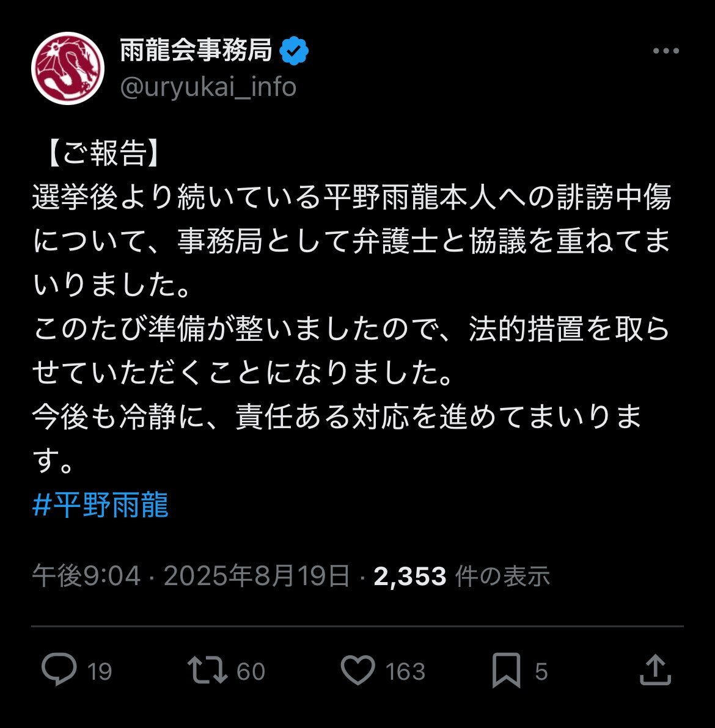
Task: Click the repost count 60
Action: coord(251,671)
